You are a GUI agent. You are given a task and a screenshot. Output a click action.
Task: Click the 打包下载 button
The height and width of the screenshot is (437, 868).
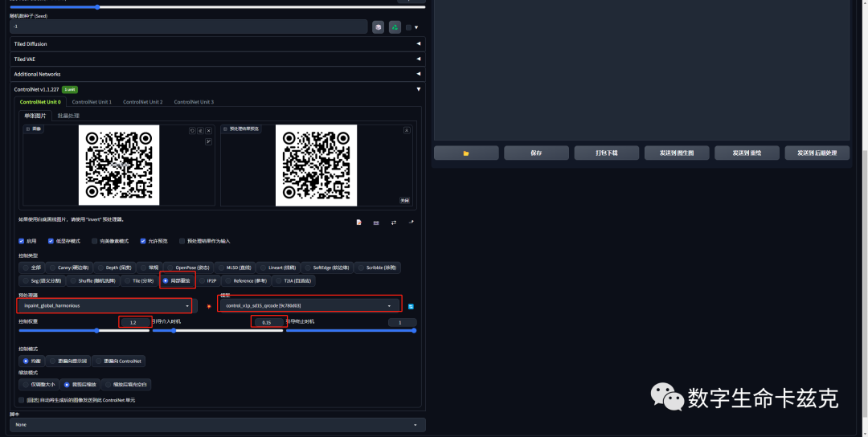[x=606, y=153]
